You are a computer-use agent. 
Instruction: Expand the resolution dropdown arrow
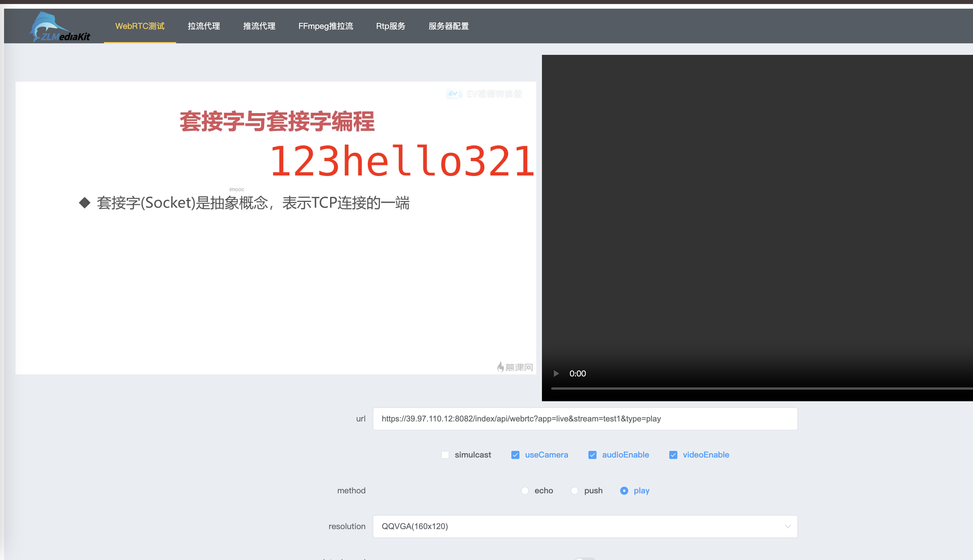coord(787,527)
